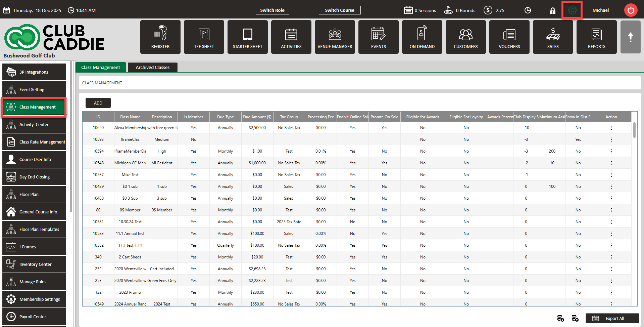This screenshot has height=327, width=644.
Task: Switch to the Archived Classes tab
Action: point(152,67)
